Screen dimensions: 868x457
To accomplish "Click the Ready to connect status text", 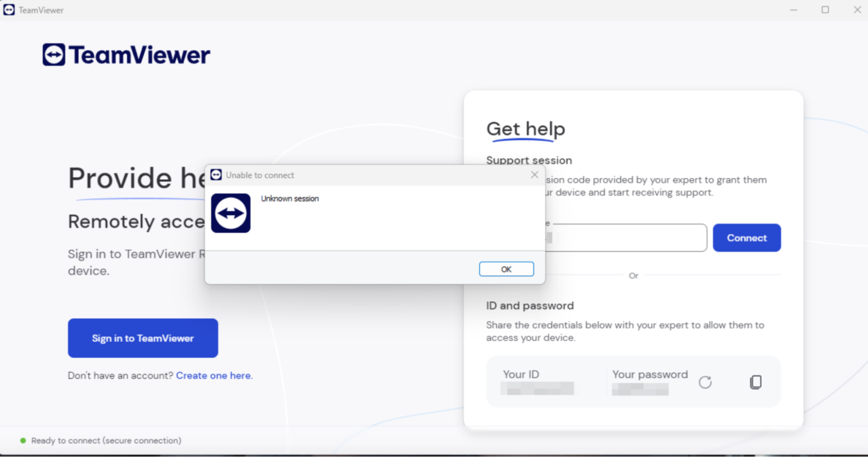I will (x=106, y=441).
